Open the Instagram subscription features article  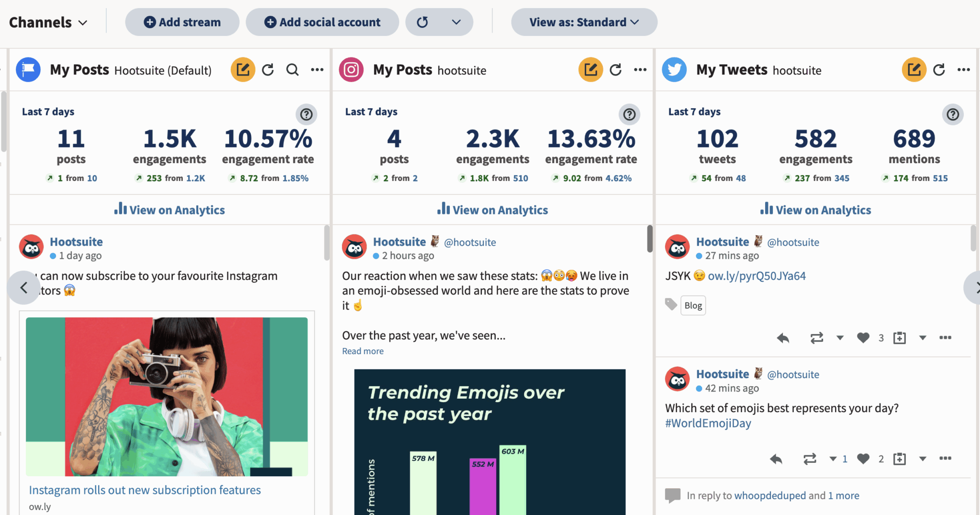tap(145, 490)
